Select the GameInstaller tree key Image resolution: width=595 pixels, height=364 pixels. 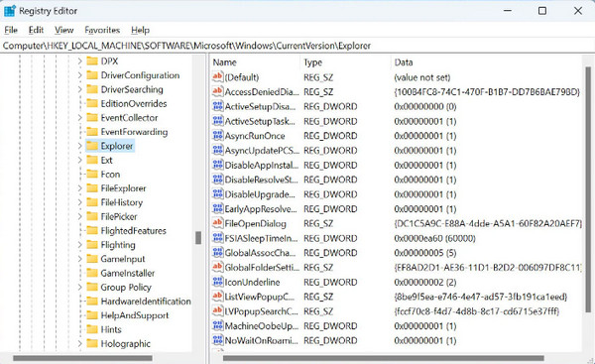pos(128,273)
